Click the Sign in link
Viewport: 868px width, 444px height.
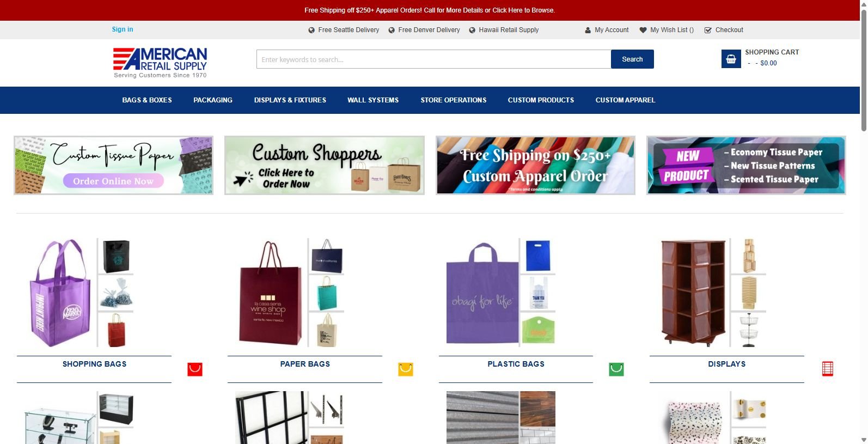(x=123, y=29)
